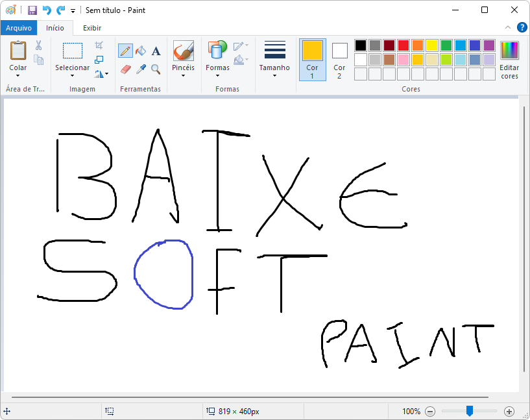Switch to the Exibir tab
This screenshot has height=420, width=530.
click(x=92, y=28)
